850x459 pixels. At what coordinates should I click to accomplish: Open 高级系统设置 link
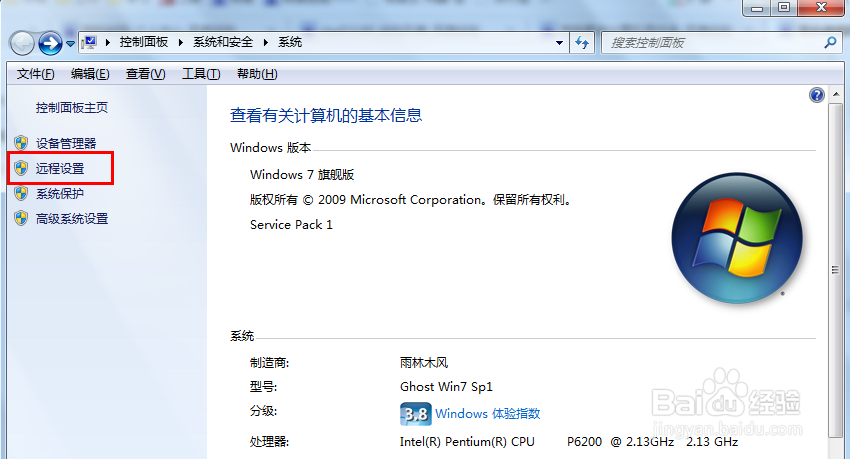(72, 218)
